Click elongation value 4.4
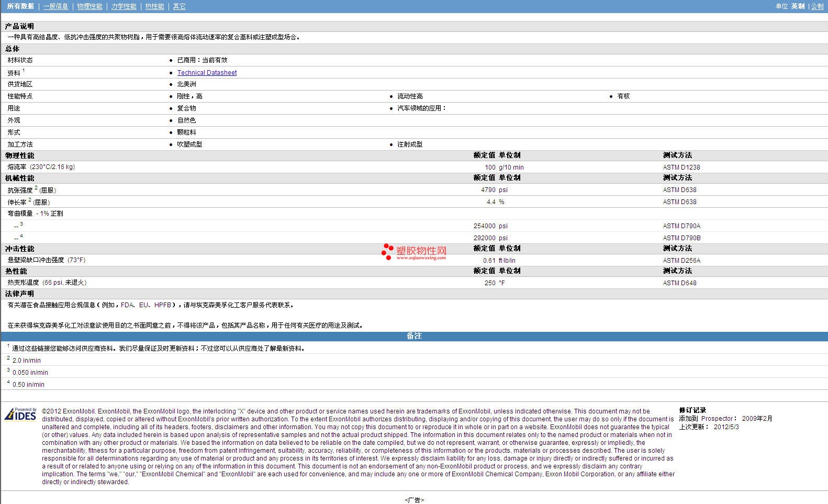The width and height of the screenshot is (828, 504). [491, 202]
